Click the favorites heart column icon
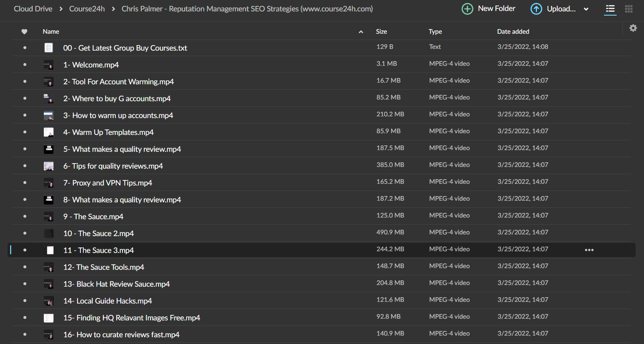Screen dimensions: 644x344 (x=24, y=32)
